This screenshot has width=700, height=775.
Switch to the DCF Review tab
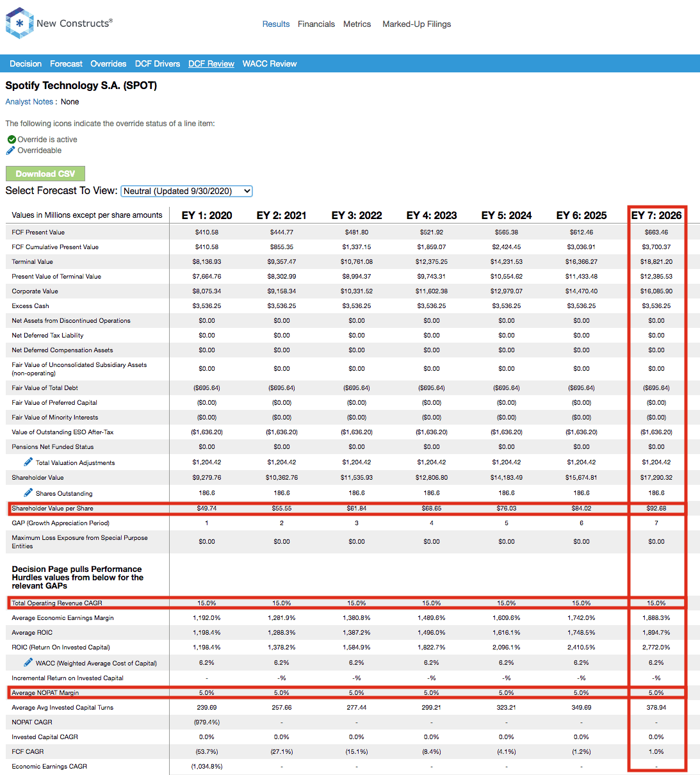coord(211,64)
